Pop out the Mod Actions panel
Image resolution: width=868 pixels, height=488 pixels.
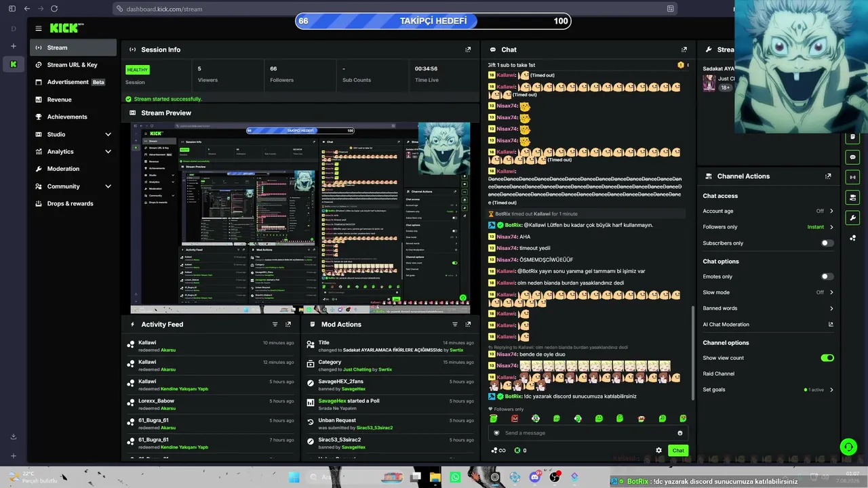tap(468, 325)
